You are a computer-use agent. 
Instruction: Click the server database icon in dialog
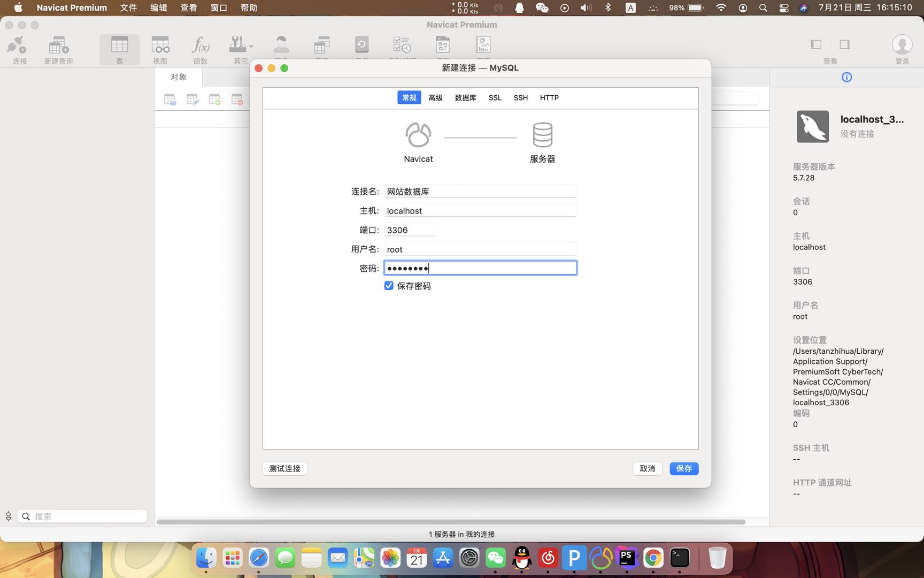(x=542, y=135)
